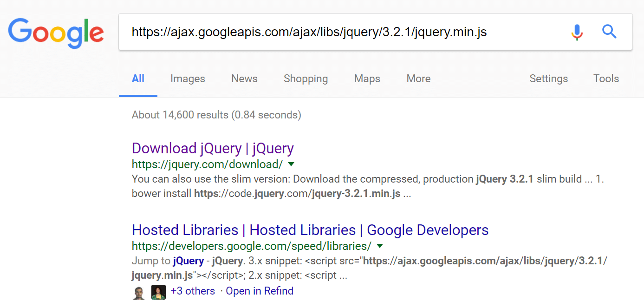
Task: Click the voice search microphone icon
Action: [577, 32]
